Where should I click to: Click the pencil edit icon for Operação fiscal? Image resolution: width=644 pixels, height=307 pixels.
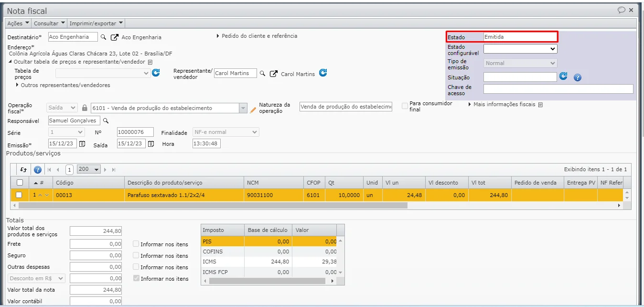(253, 110)
